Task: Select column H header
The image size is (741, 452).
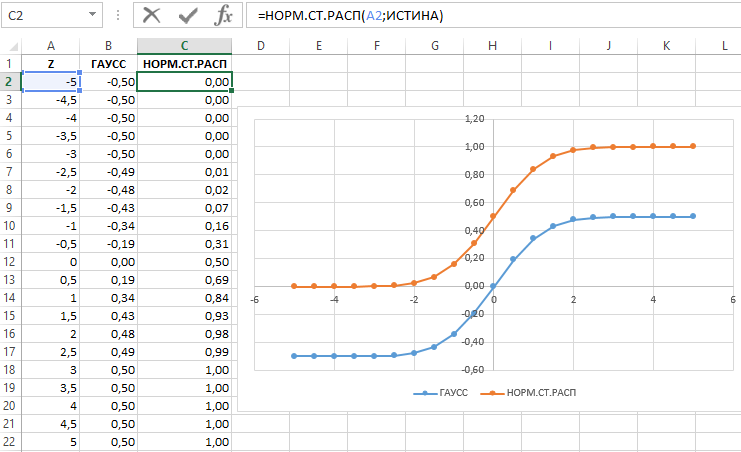Action: [493, 46]
